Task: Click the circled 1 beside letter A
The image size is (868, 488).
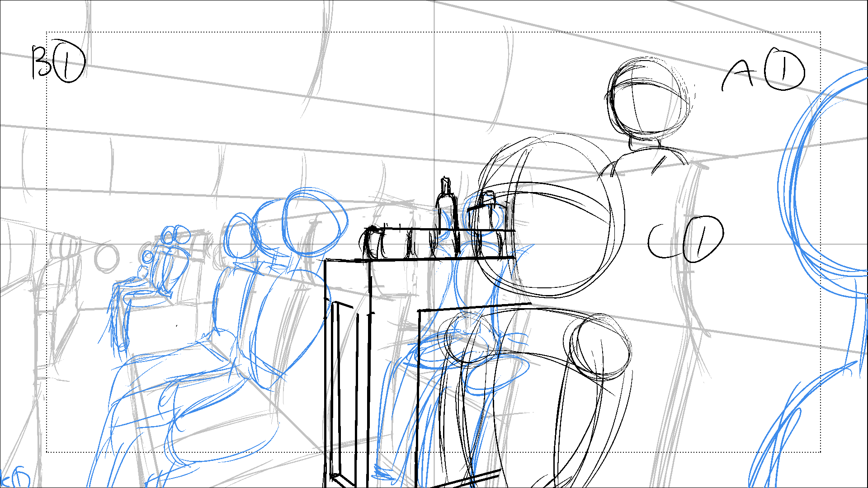Action: [x=784, y=70]
